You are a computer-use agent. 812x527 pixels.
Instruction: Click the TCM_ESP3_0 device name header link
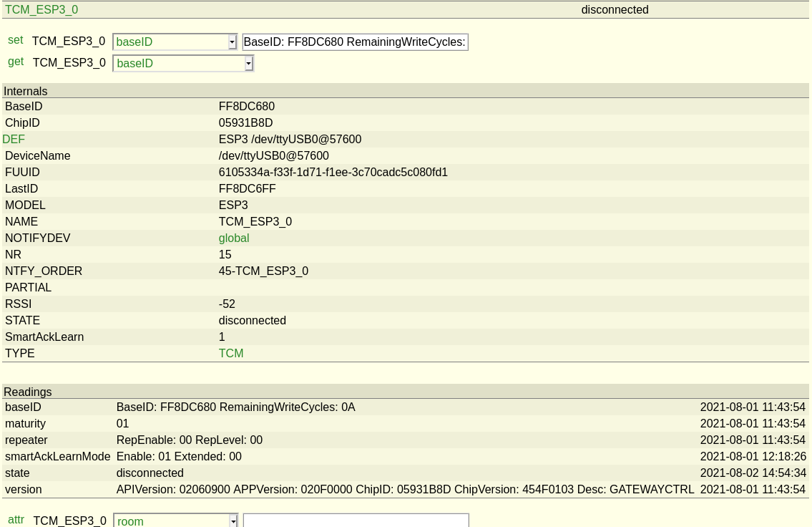pyautogui.click(x=41, y=10)
